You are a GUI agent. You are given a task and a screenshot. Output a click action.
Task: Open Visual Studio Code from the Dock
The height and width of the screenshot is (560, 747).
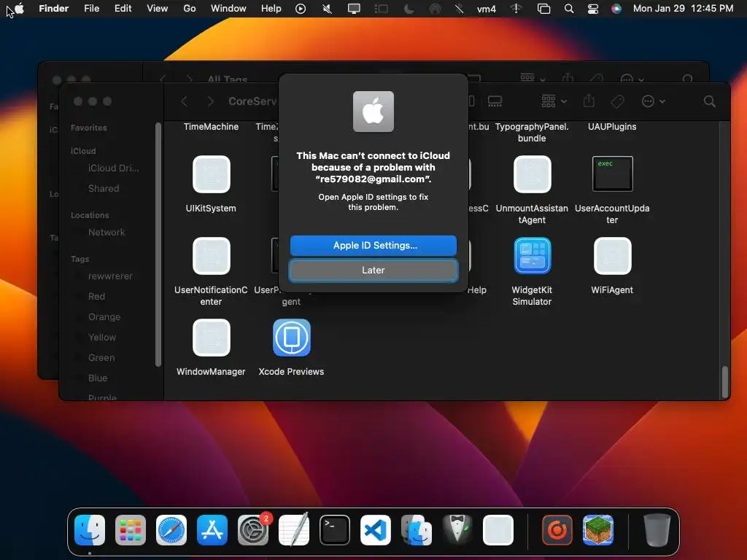[376, 530]
